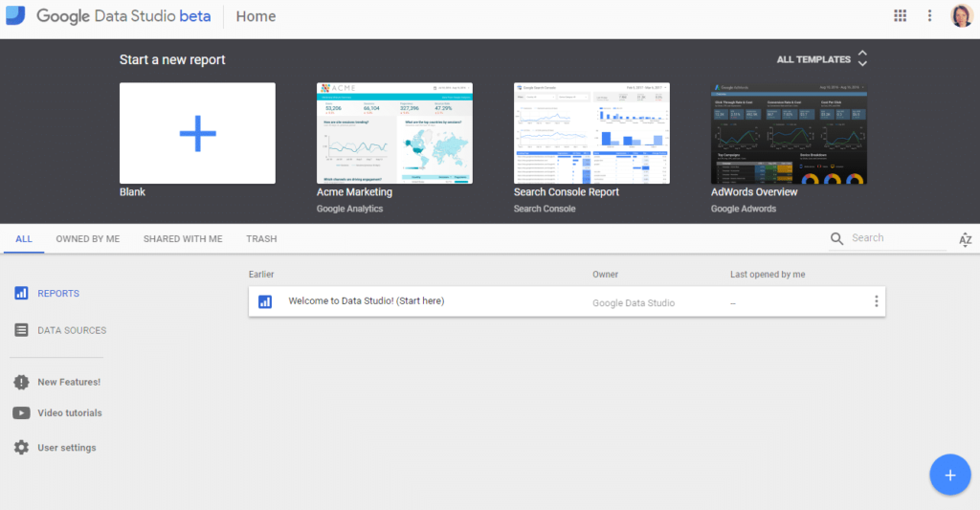Open User settings gear in the sidebar
Image resolution: width=980 pixels, height=510 pixels.
[x=21, y=448]
